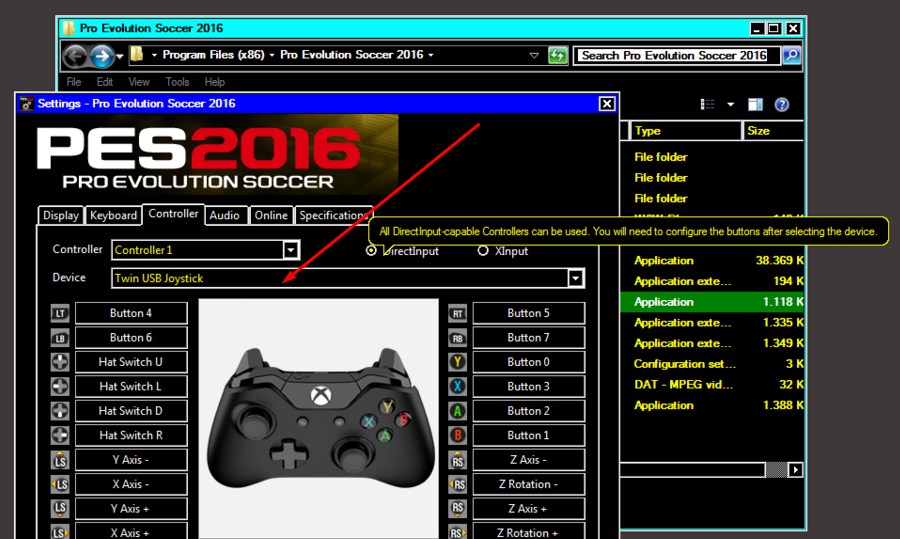This screenshot has height=539, width=900.
Task: Click the scroll right arrow in Explorer
Action: (x=795, y=470)
